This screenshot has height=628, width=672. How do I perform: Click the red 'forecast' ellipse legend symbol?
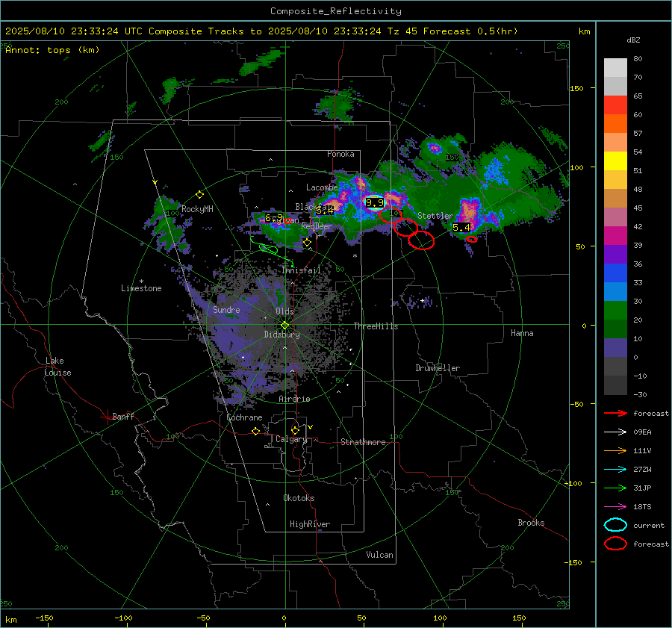[x=615, y=544]
